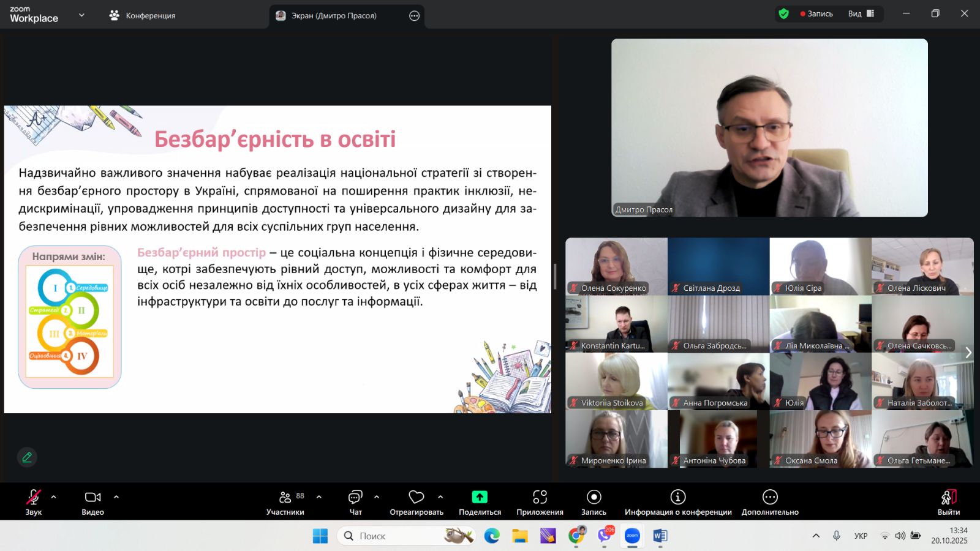Expand video options arrow

(116, 497)
